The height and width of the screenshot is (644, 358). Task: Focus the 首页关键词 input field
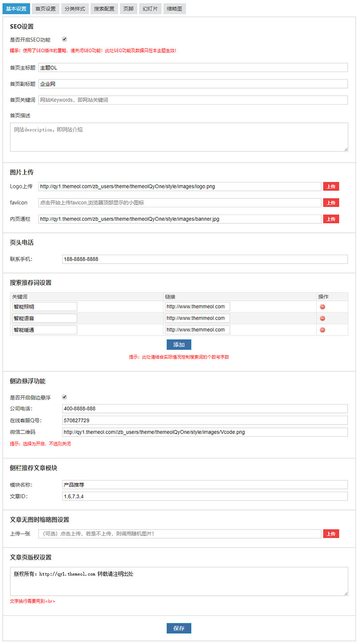tap(192, 100)
